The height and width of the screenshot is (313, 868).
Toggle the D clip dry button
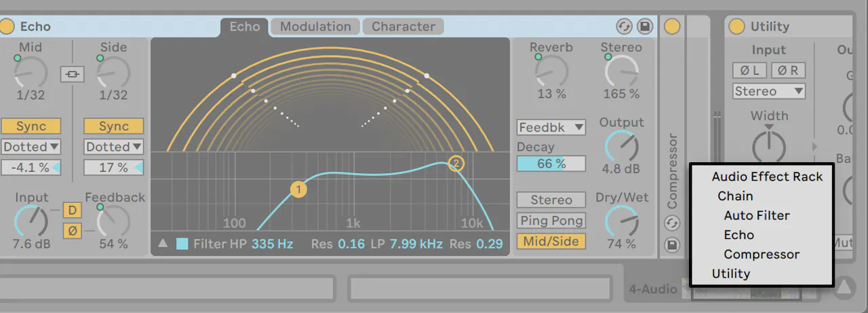pos(73,210)
